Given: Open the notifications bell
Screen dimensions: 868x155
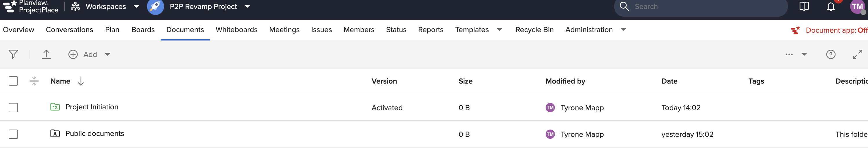Looking at the screenshot, I should tap(831, 7).
